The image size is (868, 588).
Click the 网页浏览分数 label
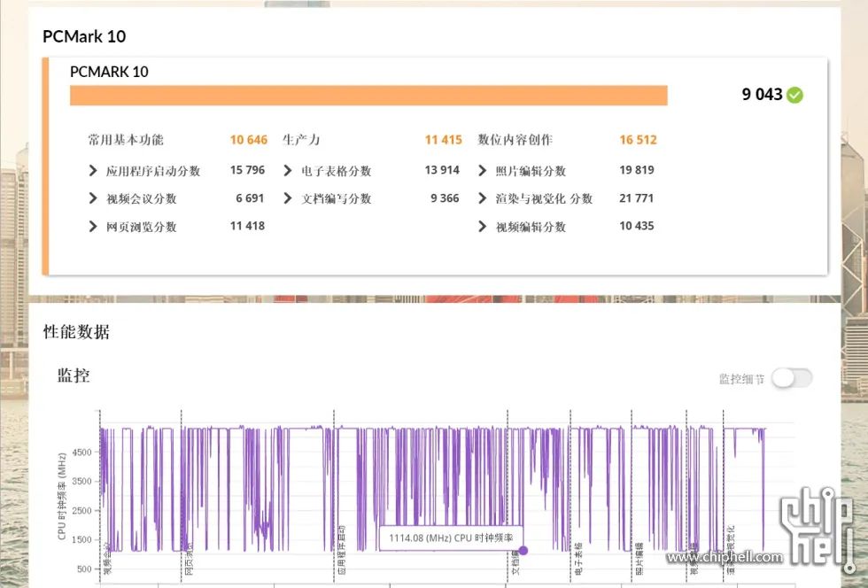pos(142,227)
